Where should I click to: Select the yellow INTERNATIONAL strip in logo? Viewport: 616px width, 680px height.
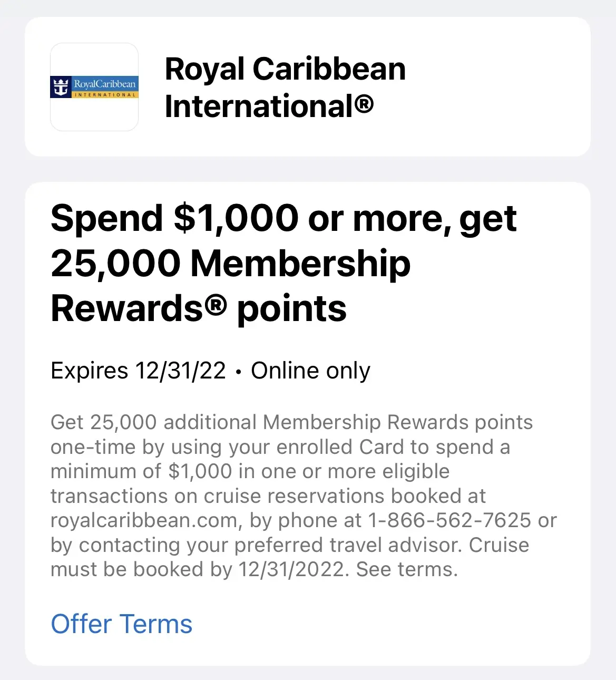point(104,95)
